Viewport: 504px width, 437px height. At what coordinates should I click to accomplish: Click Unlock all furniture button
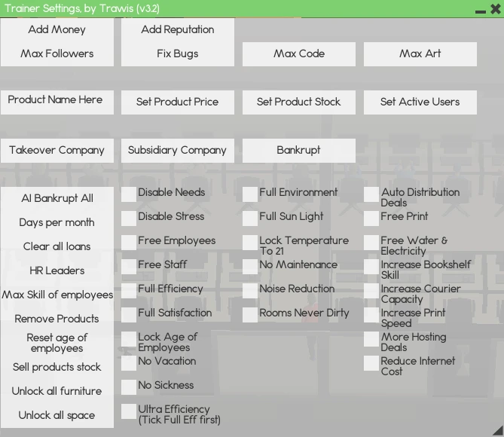coord(57,391)
